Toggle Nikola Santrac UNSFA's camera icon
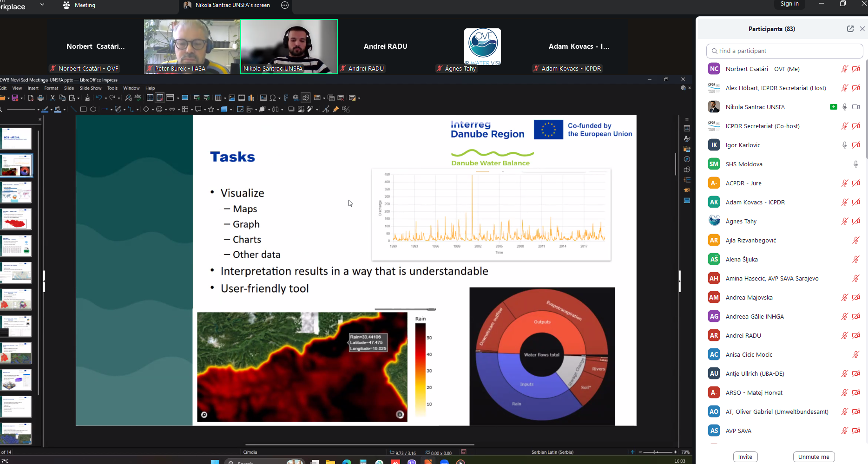The height and width of the screenshot is (464, 868). pyautogui.click(x=855, y=107)
